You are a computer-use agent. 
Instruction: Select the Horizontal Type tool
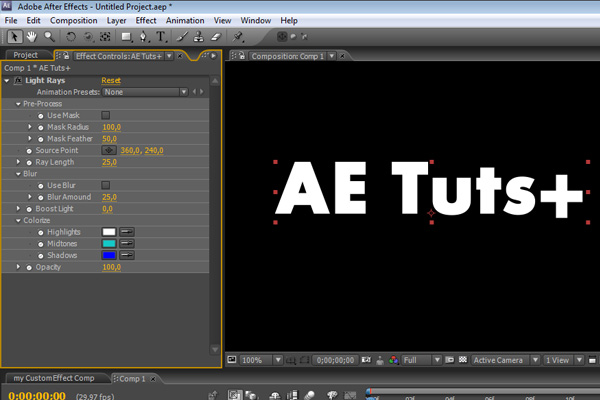(161, 37)
